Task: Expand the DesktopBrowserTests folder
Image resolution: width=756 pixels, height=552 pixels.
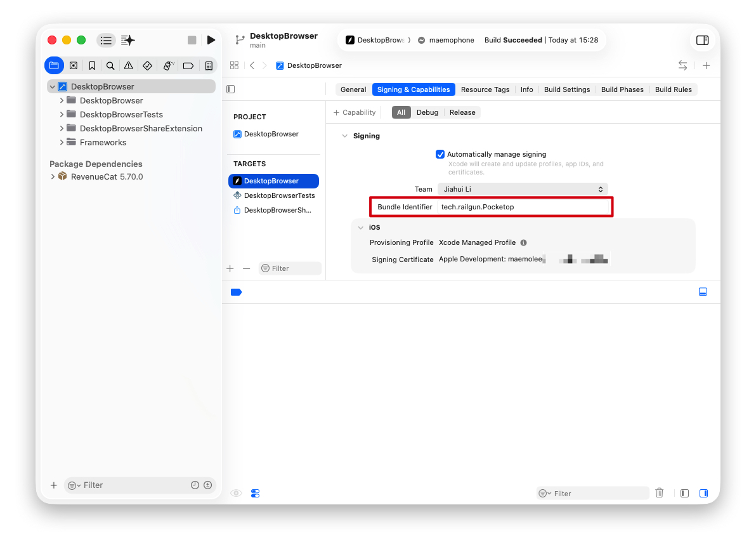Action: 62,114
